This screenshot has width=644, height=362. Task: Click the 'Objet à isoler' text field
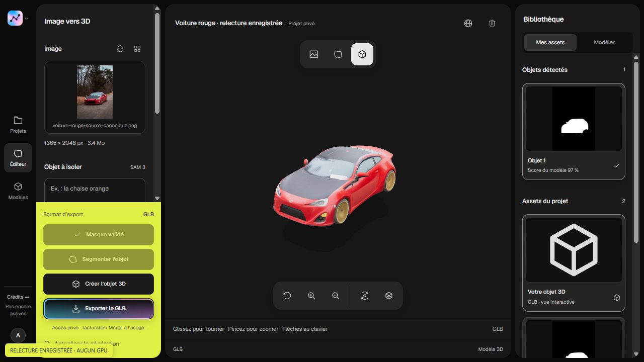95,189
